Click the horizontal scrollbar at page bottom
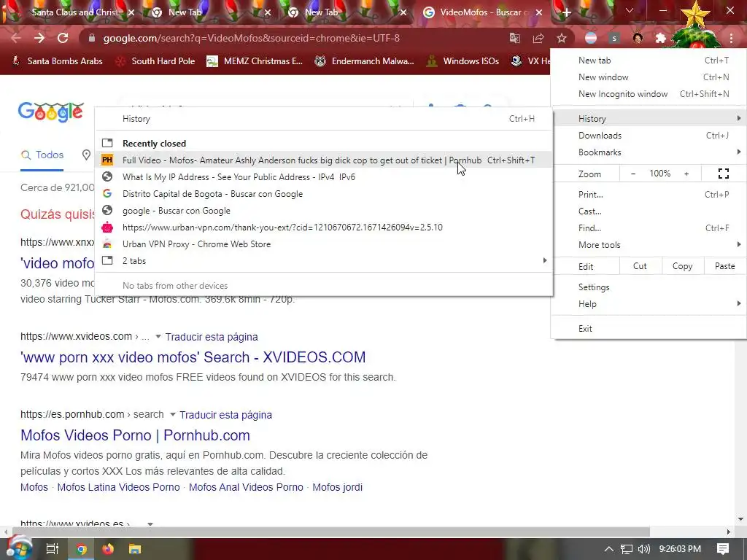 [x=331, y=532]
